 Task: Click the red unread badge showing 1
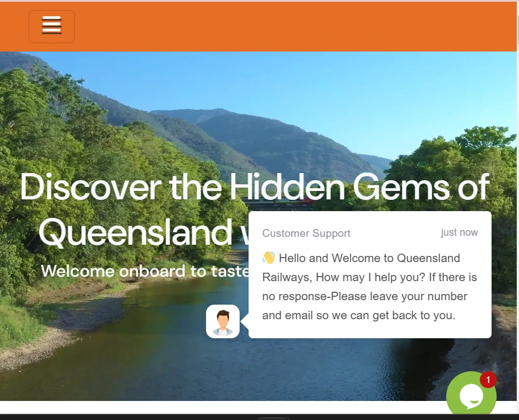tap(488, 380)
